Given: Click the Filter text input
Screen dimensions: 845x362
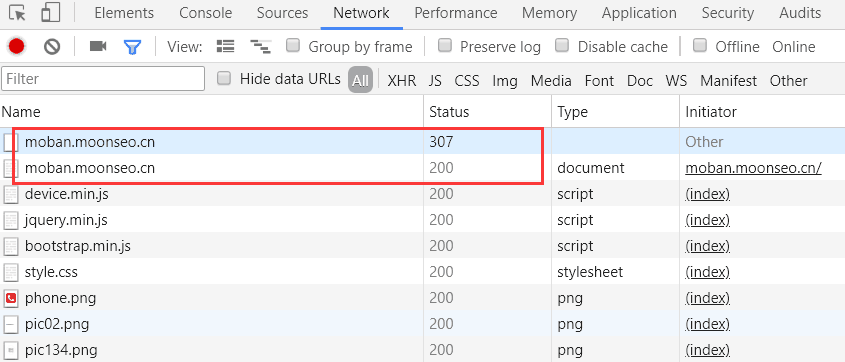Looking at the screenshot, I should tap(103, 79).
